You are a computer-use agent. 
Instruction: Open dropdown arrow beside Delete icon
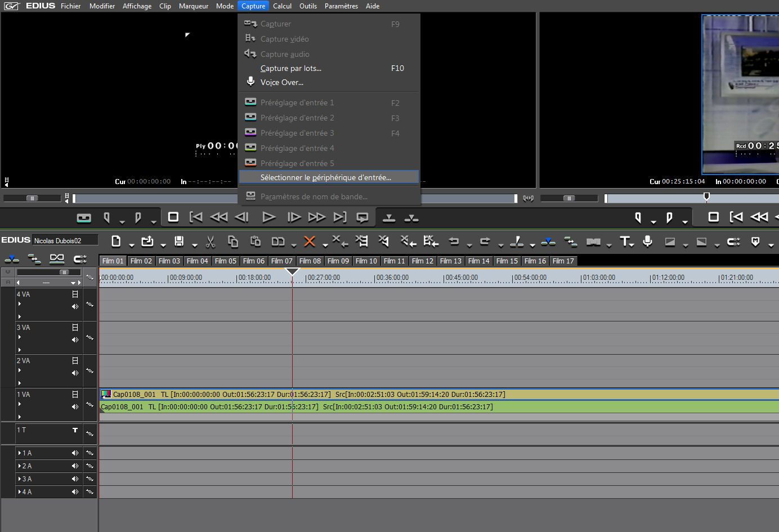(325, 245)
